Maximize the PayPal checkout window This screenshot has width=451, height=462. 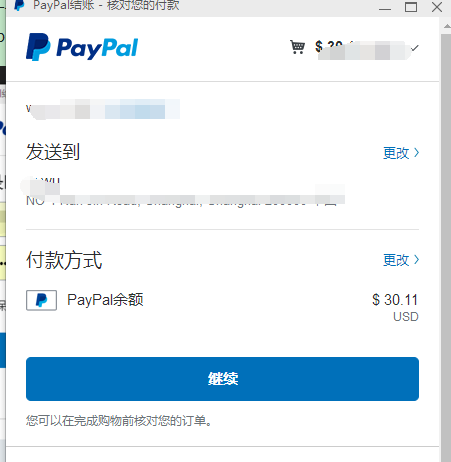tap(411, 7)
